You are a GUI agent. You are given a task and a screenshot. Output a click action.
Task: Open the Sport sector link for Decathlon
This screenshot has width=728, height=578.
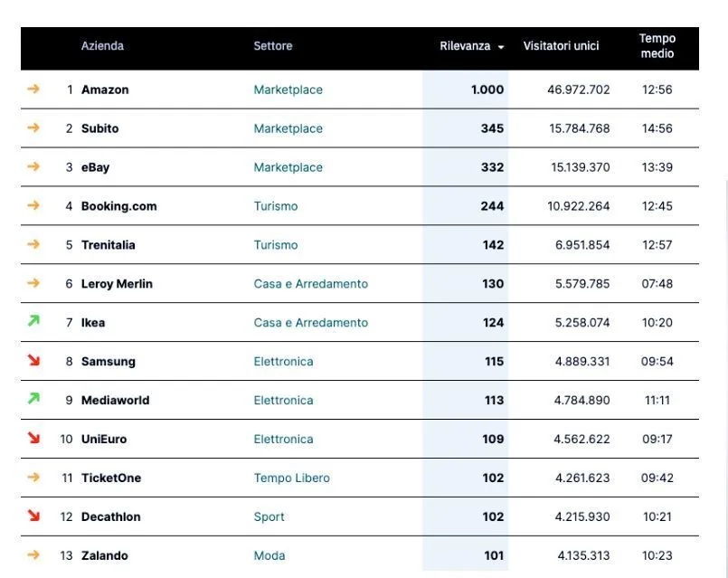point(269,517)
